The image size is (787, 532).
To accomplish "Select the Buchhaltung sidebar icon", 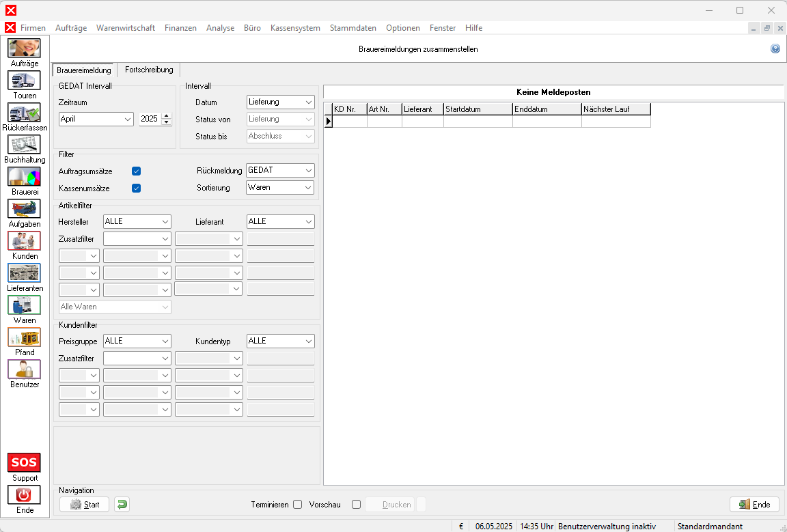I will [x=24, y=145].
